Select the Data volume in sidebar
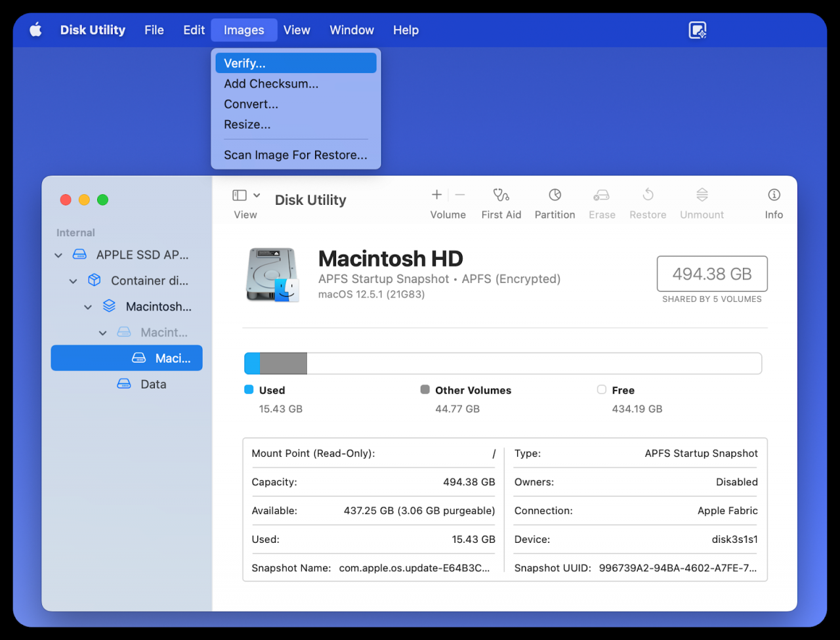This screenshot has width=840, height=640. (x=153, y=385)
